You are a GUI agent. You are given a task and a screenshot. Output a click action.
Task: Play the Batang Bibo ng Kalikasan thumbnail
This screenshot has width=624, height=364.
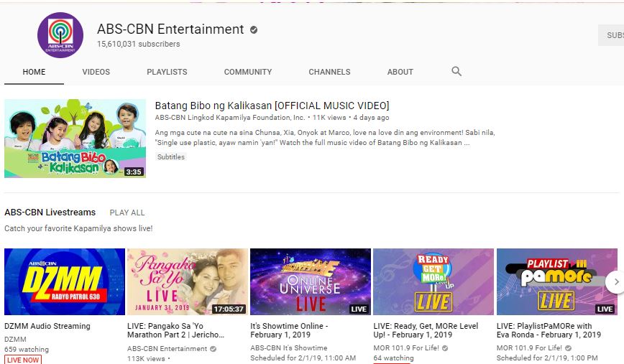75,139
